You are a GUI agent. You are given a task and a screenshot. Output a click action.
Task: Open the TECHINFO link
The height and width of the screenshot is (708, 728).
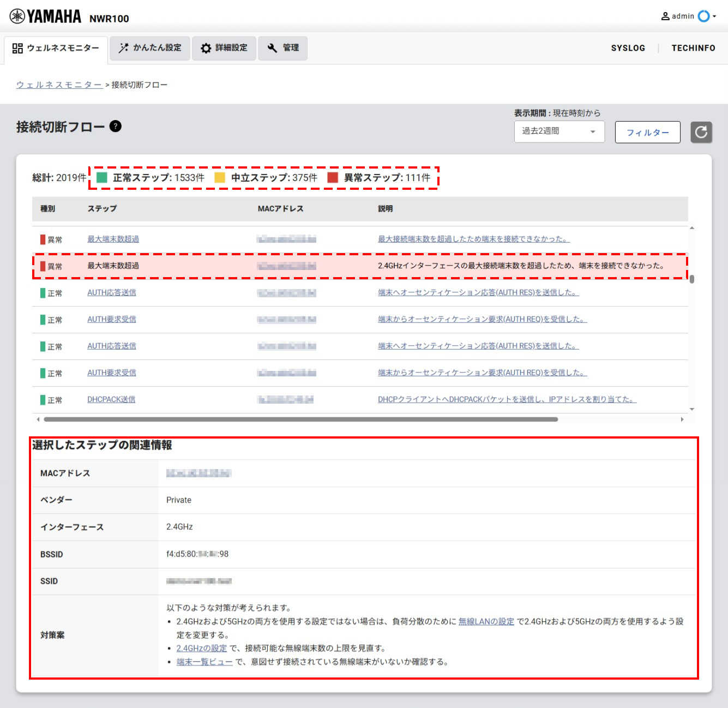693,48
